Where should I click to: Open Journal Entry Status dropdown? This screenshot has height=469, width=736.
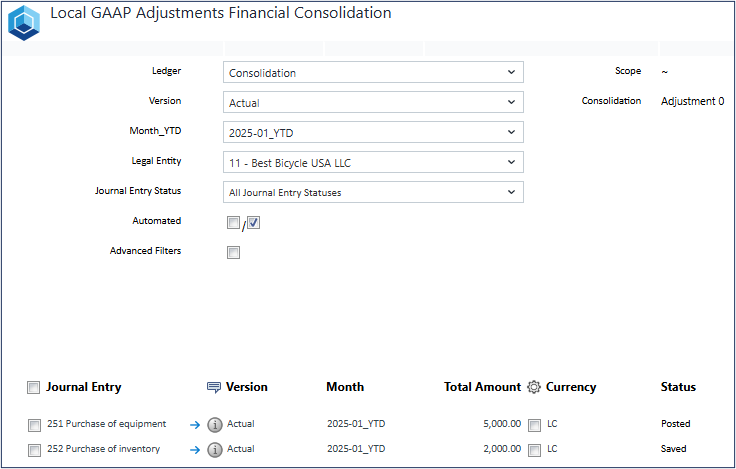(x=373, y=192)
